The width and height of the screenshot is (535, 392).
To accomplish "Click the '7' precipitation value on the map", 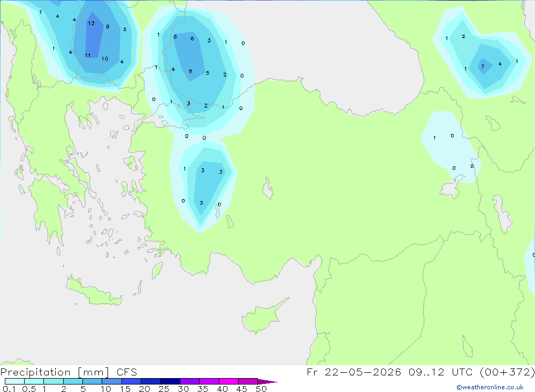I will (483, 66).
